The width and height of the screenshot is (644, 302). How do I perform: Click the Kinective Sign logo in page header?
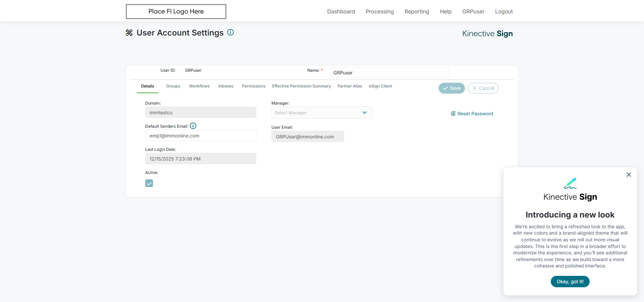coord(487,34)
